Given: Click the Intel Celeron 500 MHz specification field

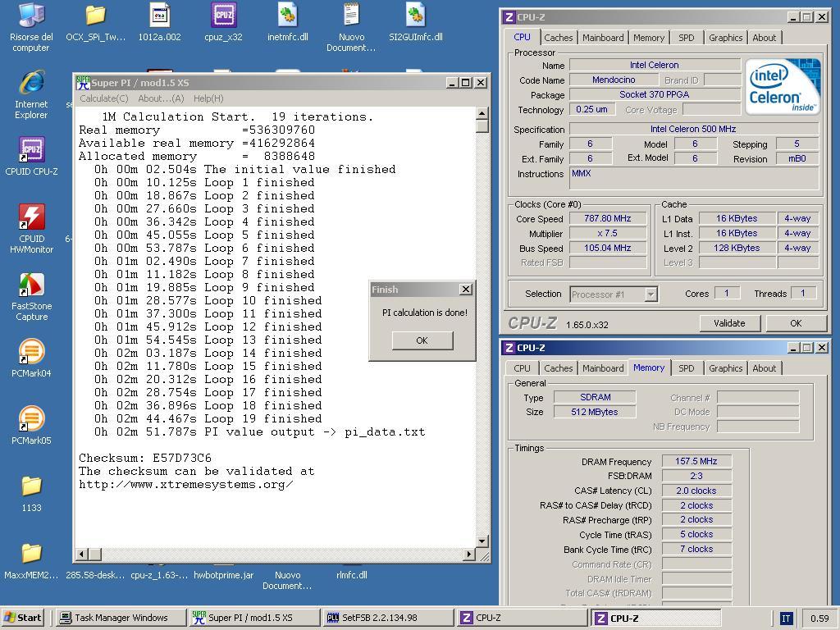Looking at the screenshot, I should point(693,129).
